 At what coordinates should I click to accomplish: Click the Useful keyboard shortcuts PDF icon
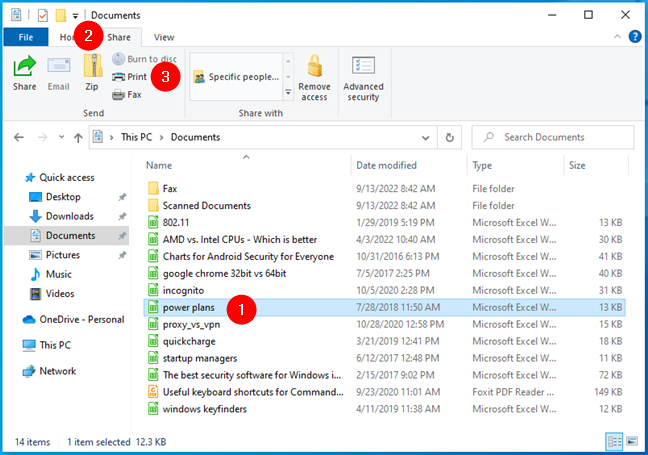click(153, 392)
